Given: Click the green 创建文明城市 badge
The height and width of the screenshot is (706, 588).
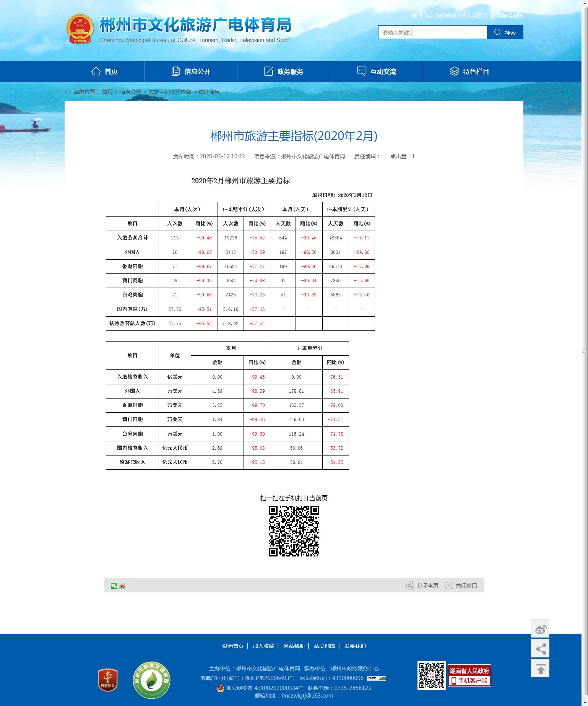Looking at the screenshot, I should [152, 680].
